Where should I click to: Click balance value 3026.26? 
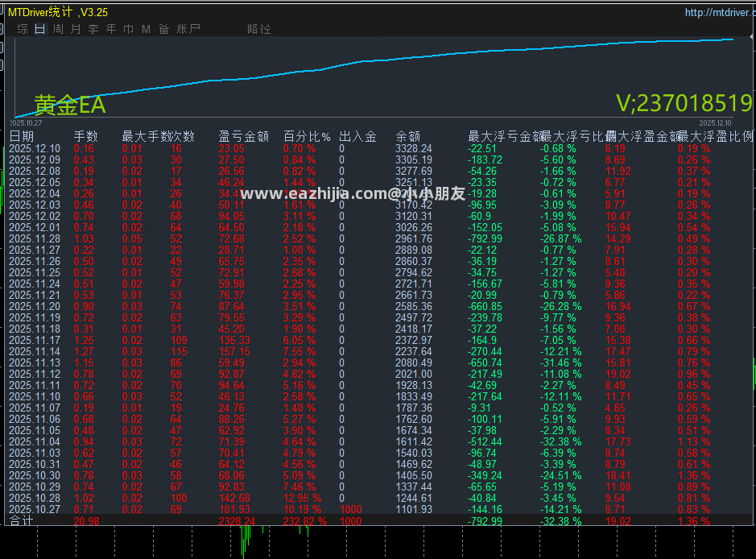click(x=414, y=228)
